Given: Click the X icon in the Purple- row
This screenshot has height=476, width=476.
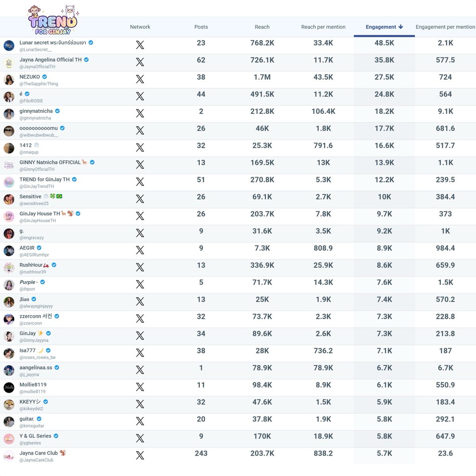Looking at the screenshot, I should click(140, 284).
